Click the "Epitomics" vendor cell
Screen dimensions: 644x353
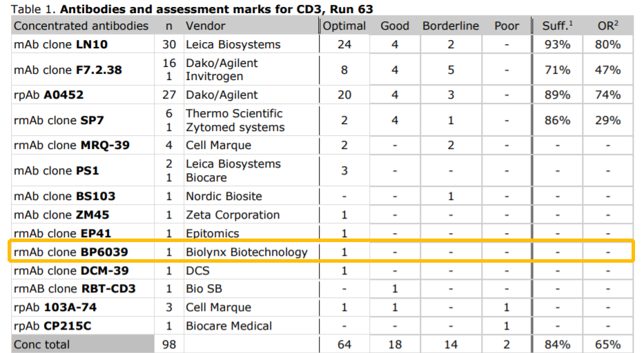pos(212,234)
